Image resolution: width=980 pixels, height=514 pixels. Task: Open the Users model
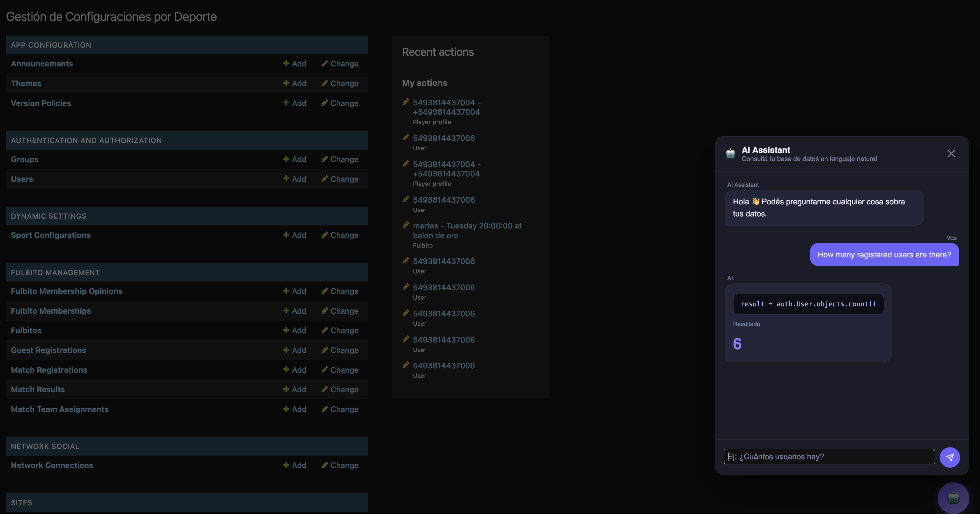coord(22,179)
